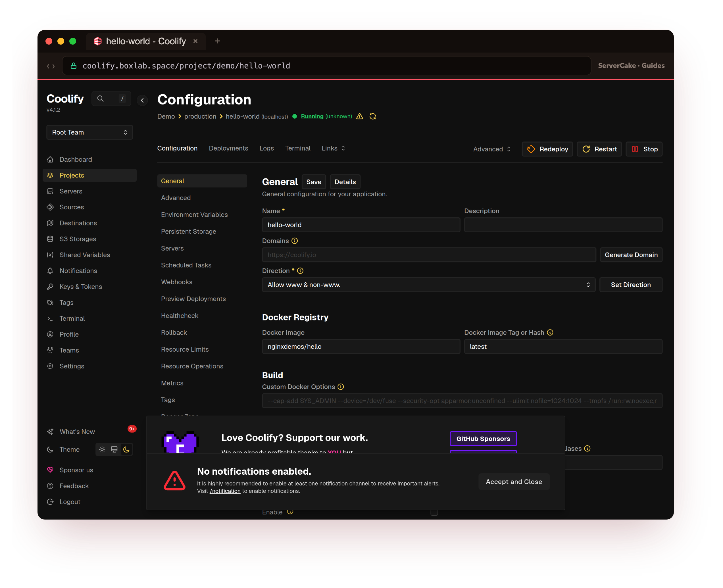Click info icon beside Custom Docker Options
Viewport: 723px width, 588px height.
point(341,387)
